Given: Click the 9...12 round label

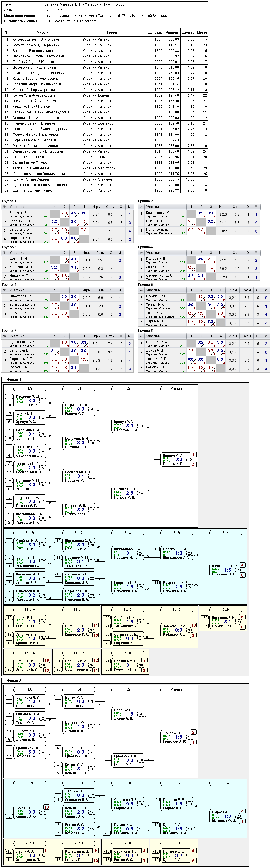Looking at the screenshot, I should 128,610.
